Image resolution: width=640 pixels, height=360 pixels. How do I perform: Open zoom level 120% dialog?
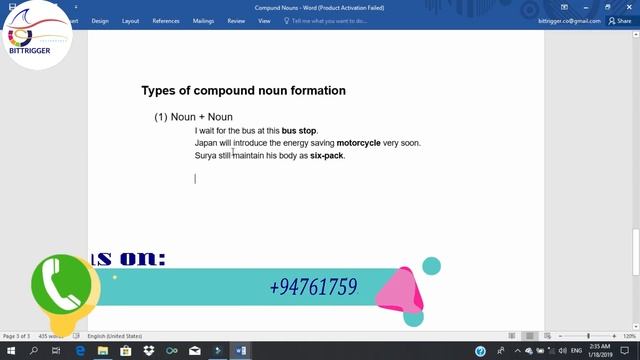629,336
